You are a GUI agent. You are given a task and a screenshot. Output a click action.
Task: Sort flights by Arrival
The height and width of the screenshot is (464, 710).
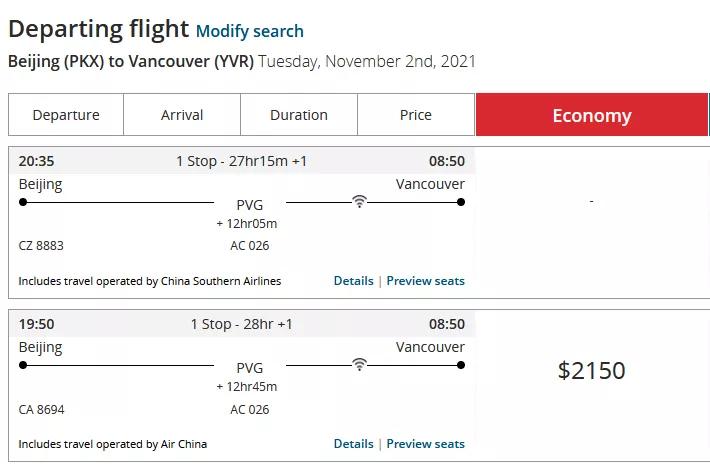(182, 115)
